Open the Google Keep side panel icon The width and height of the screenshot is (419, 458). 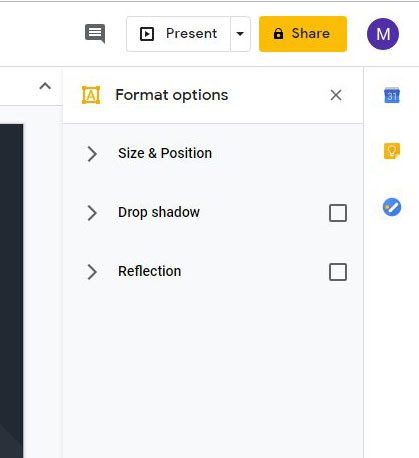coord(392,151)
